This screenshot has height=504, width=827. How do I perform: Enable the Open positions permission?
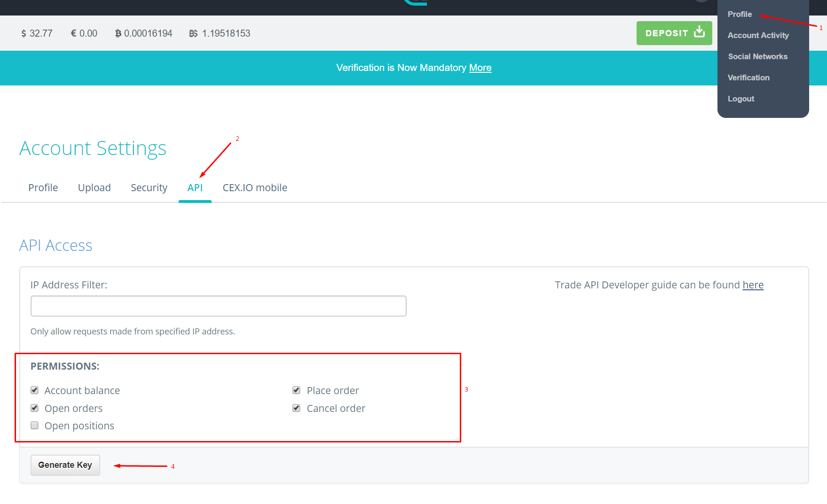(34, 425)
